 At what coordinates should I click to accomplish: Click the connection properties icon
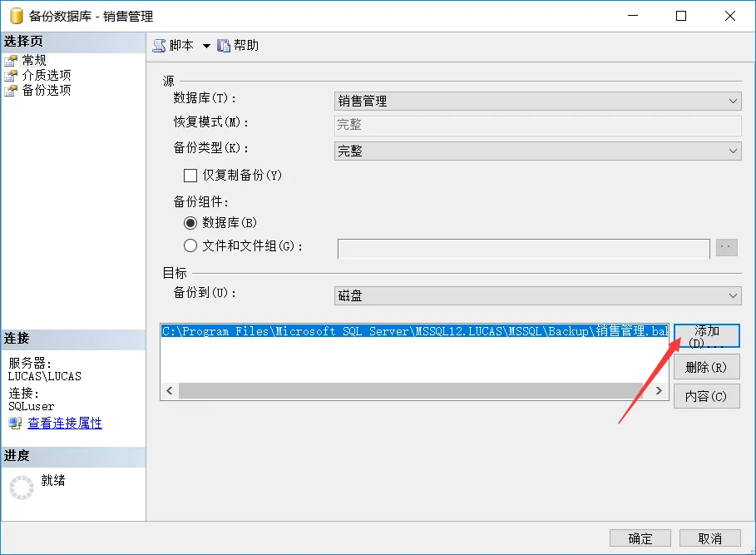(x=15, y=424)
